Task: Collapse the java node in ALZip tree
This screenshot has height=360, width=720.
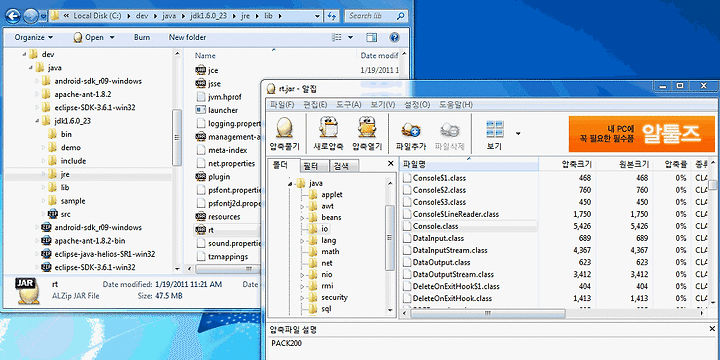Action: pyautogui.click(x=290, y=184)
